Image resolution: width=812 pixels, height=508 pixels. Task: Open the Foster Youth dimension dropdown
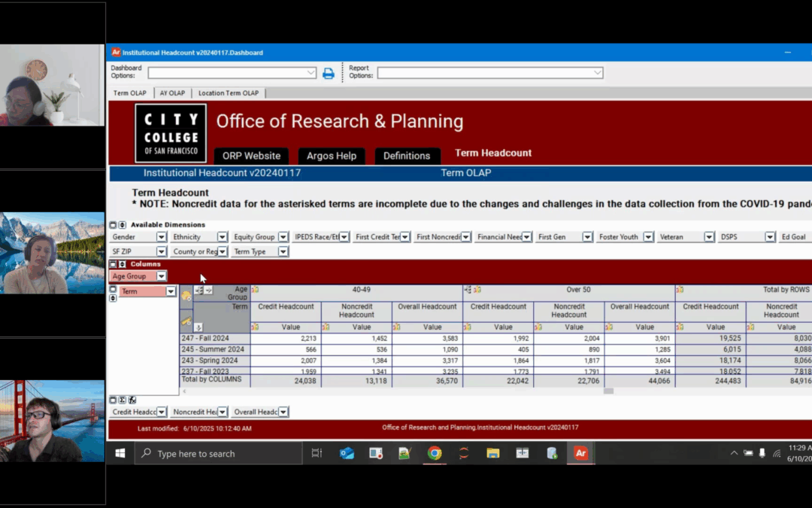[648, 237]
